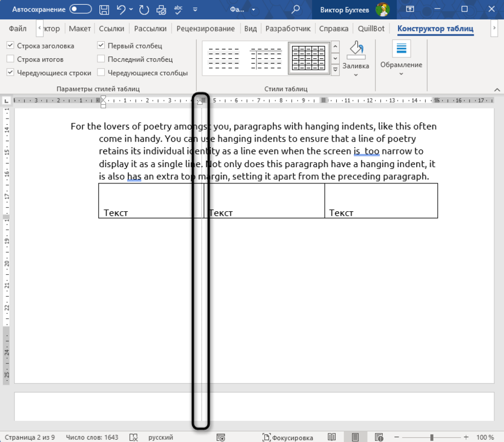Viewport: 504px width, 442px height.
Task: Click Число слов: 1643 in status bar
Action: (x=93, y=437)
